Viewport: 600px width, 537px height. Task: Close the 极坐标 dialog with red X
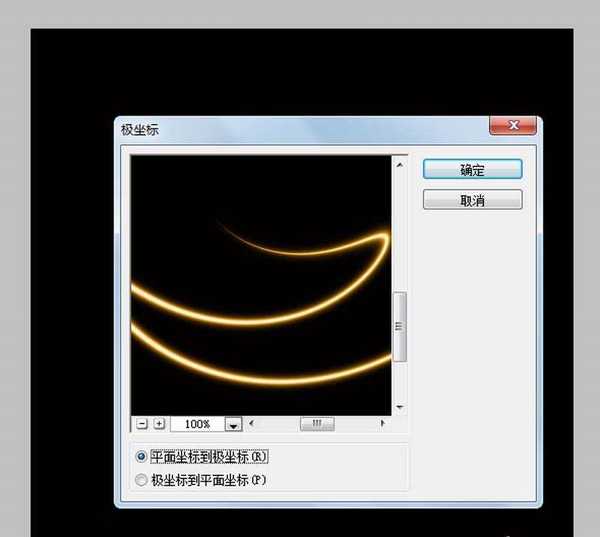tap(513, 126)
